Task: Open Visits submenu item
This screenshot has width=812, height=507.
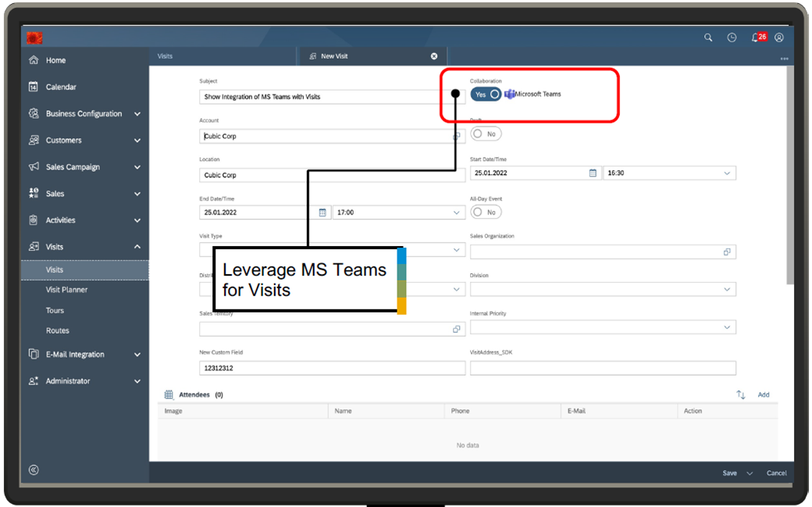Action: pos(85,270)
